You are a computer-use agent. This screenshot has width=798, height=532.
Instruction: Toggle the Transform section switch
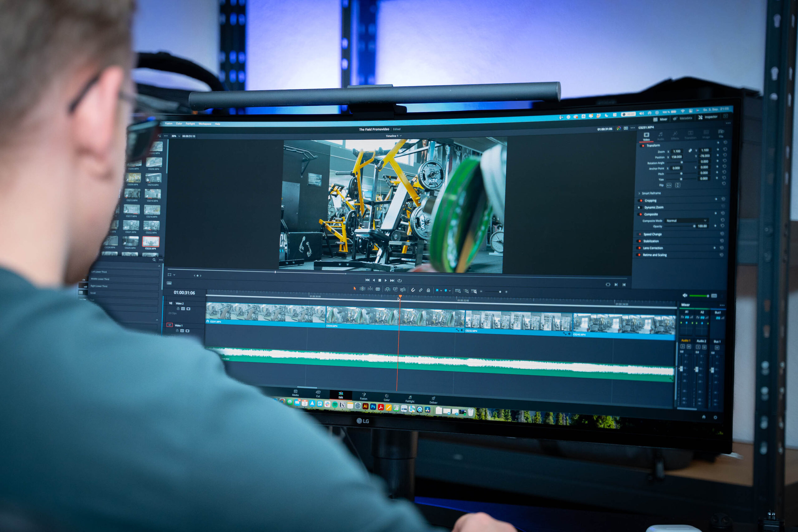(642, 146)
